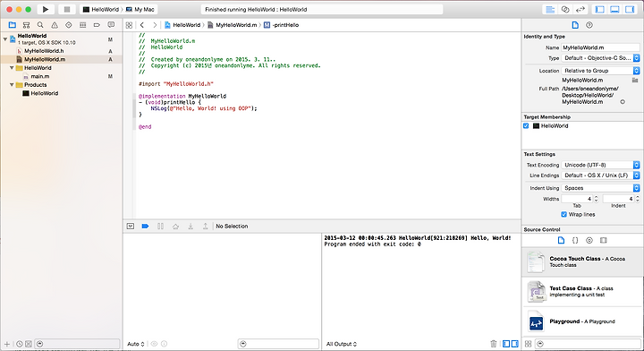Hide the debug area with toggle button
The image size is (644, 351).
pos(131,226)
